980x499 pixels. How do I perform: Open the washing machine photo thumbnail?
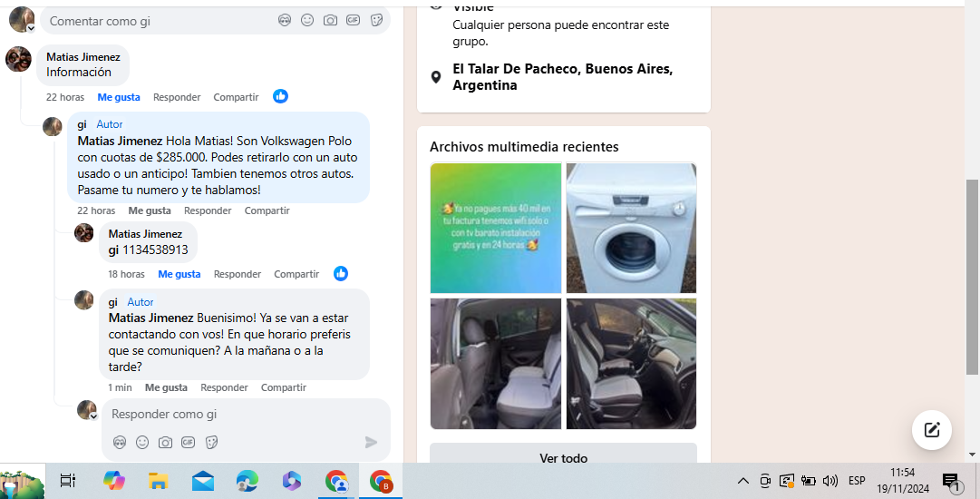[631, 228]
